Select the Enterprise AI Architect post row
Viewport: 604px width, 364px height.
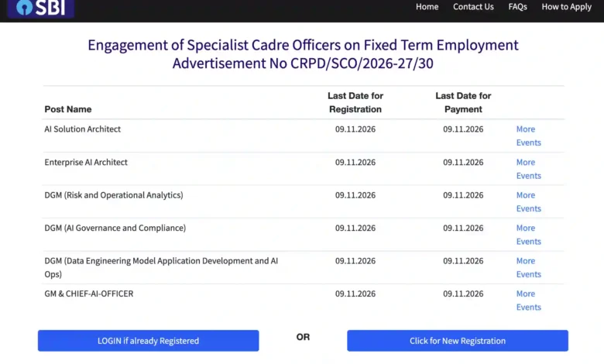coord(304,169)
